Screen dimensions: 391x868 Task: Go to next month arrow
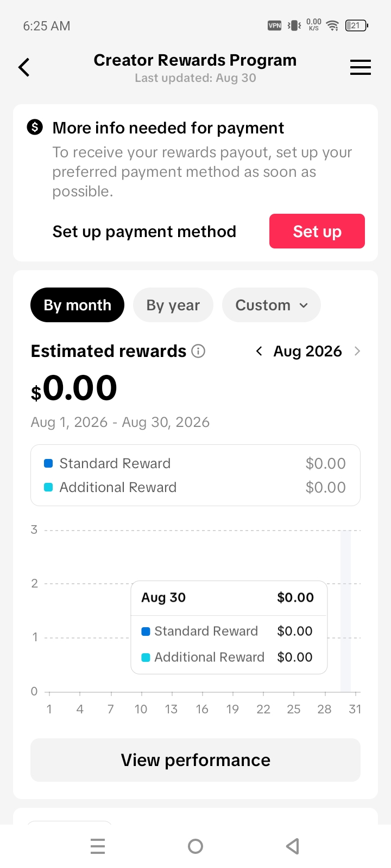pyautogui.click(x=357, y=351)
